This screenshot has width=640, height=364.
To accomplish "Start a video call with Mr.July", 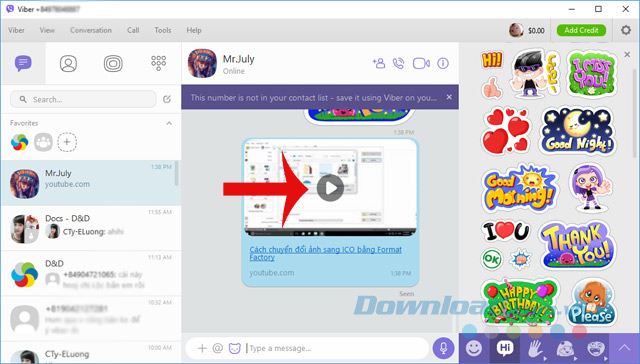I will [421, 63].
